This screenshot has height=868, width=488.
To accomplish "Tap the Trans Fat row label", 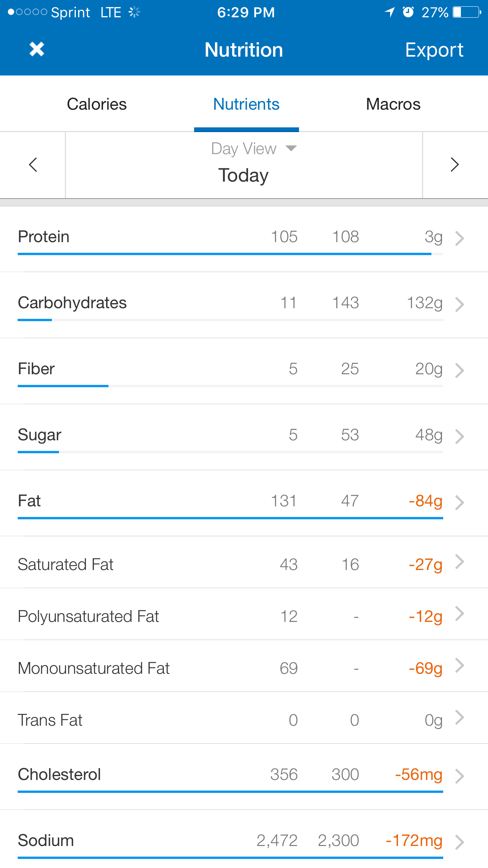I will point(50,720).
